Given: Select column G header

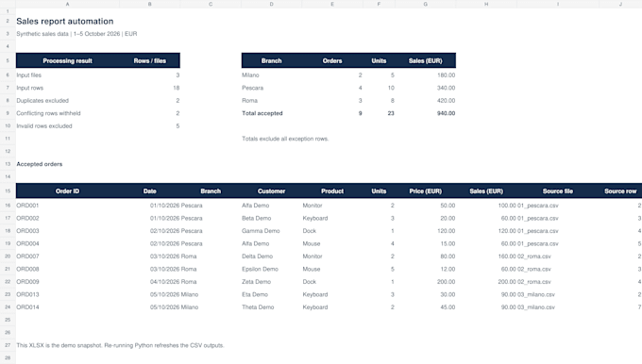Looking at the screenshot, I should [x=426, y=4].
